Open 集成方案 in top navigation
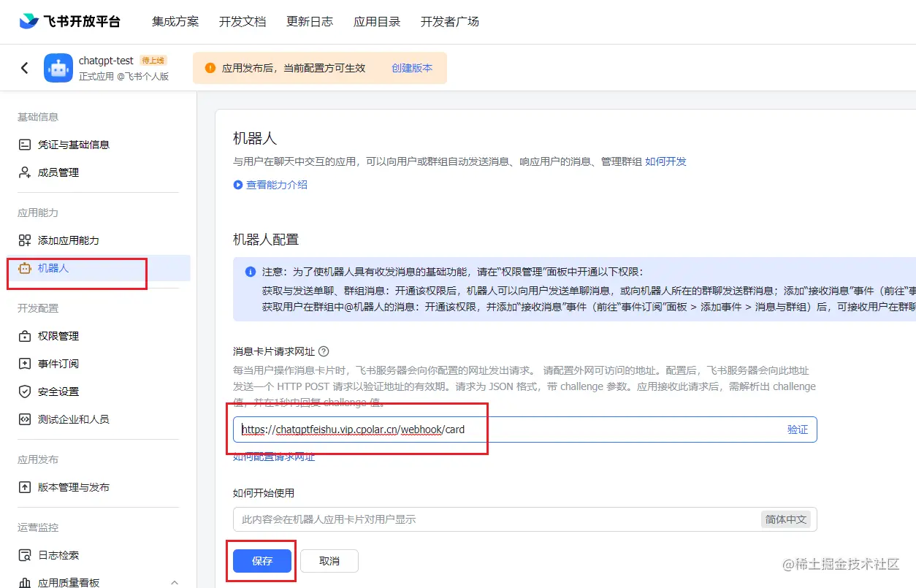 (175, 21)
